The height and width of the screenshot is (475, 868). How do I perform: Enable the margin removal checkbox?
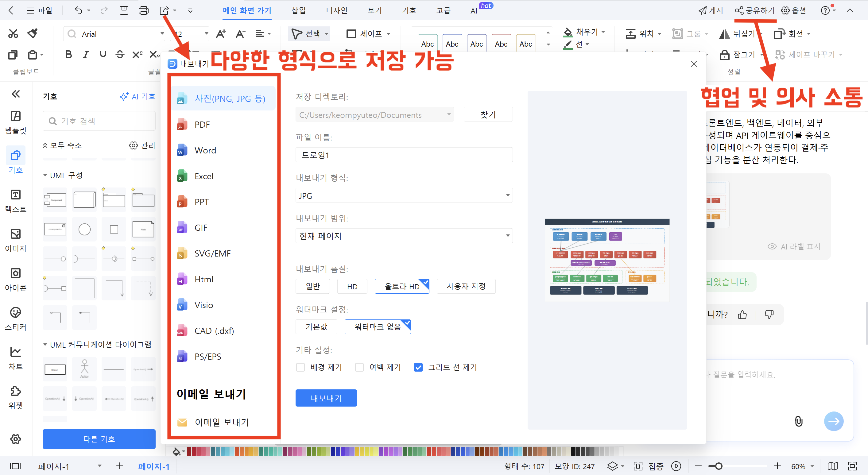[x=359, y=367]
